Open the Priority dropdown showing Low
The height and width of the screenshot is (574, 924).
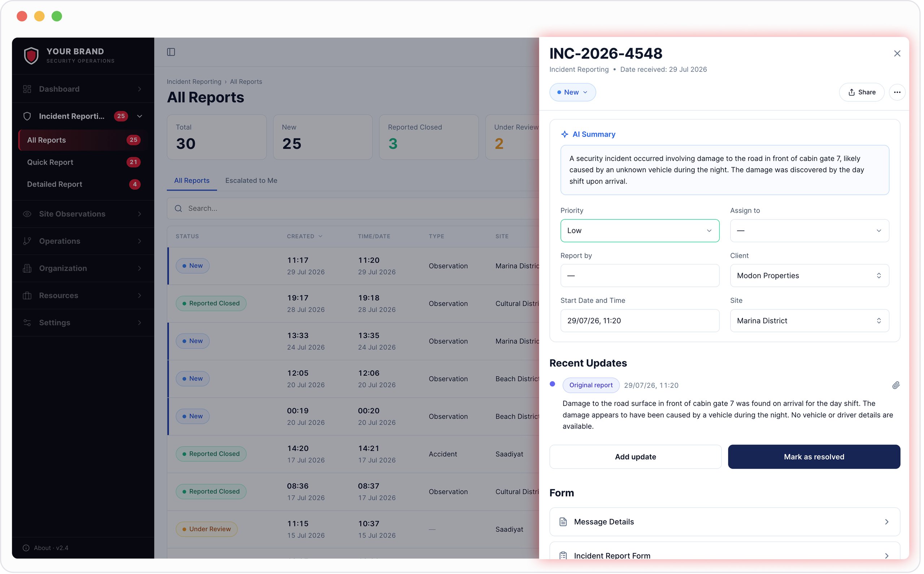640,231
